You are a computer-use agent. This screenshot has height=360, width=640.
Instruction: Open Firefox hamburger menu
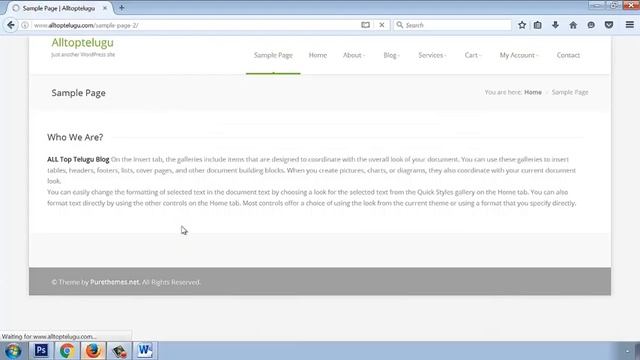click(629, 25)
